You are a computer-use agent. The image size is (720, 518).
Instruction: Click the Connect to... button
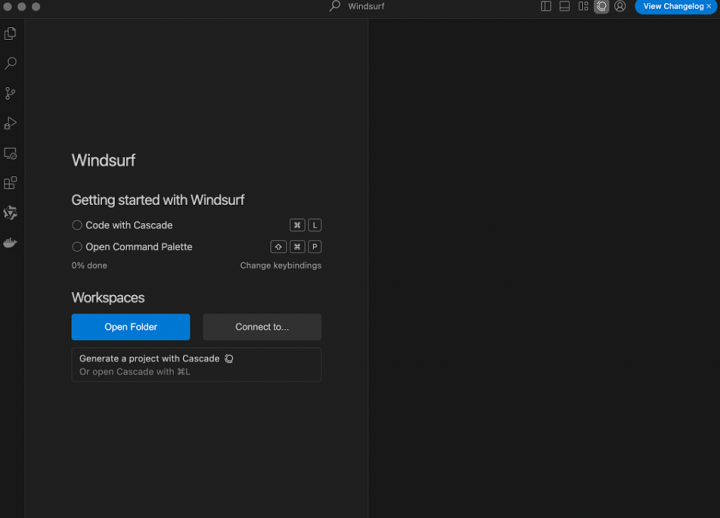click(262, 327)
